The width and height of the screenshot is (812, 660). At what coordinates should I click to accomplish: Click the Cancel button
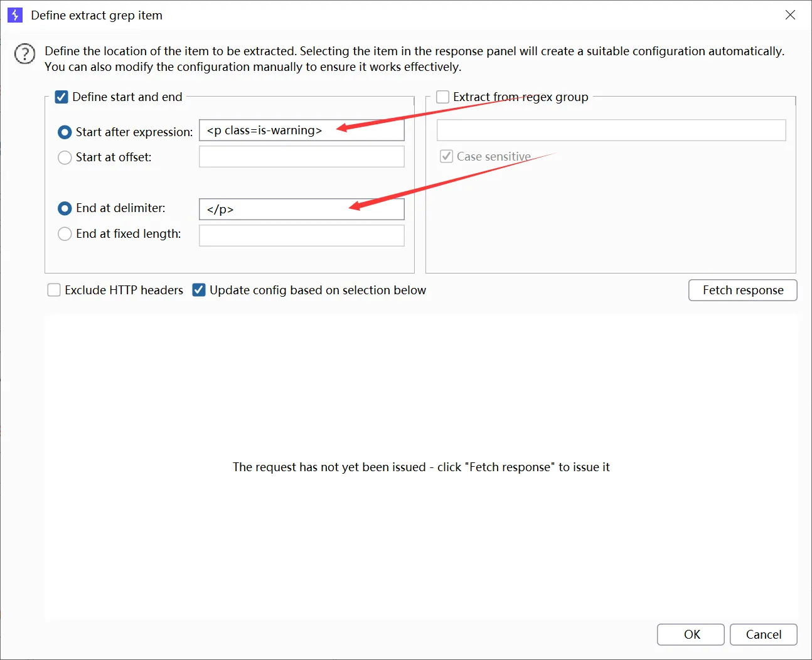click(x=764, y=634)
